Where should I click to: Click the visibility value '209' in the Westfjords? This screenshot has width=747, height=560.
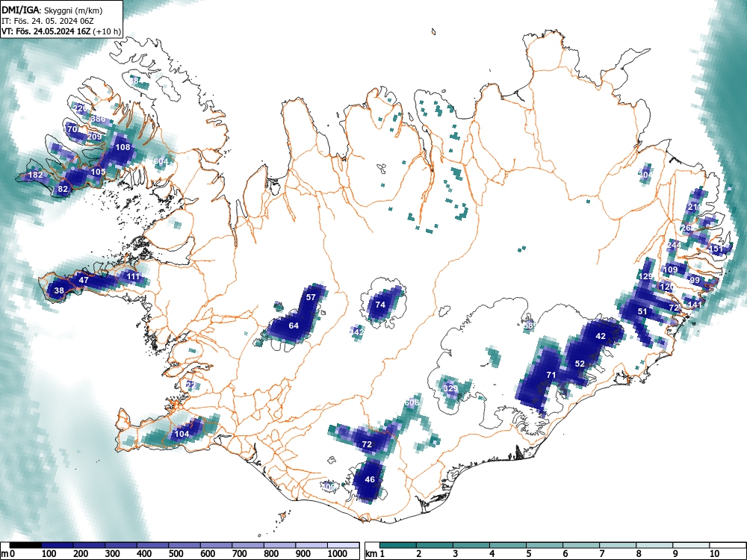95,137
